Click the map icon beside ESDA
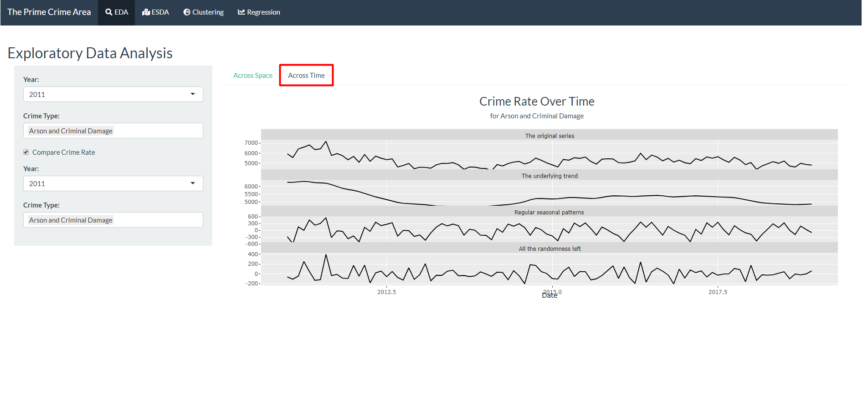This screenshot has height=411, width=868. coord(146,12)
